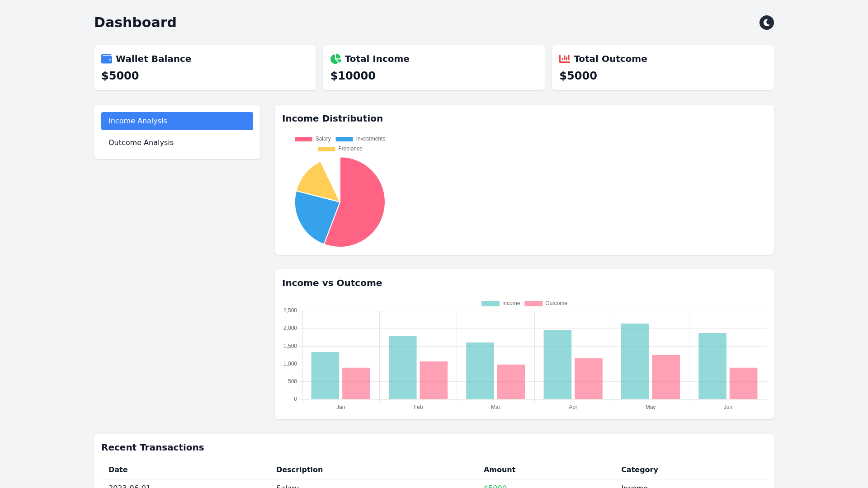The width and height of the screenshot is (868, 488).
Task: Toggle Salary legend in pie chart
Action: (313, 139)
